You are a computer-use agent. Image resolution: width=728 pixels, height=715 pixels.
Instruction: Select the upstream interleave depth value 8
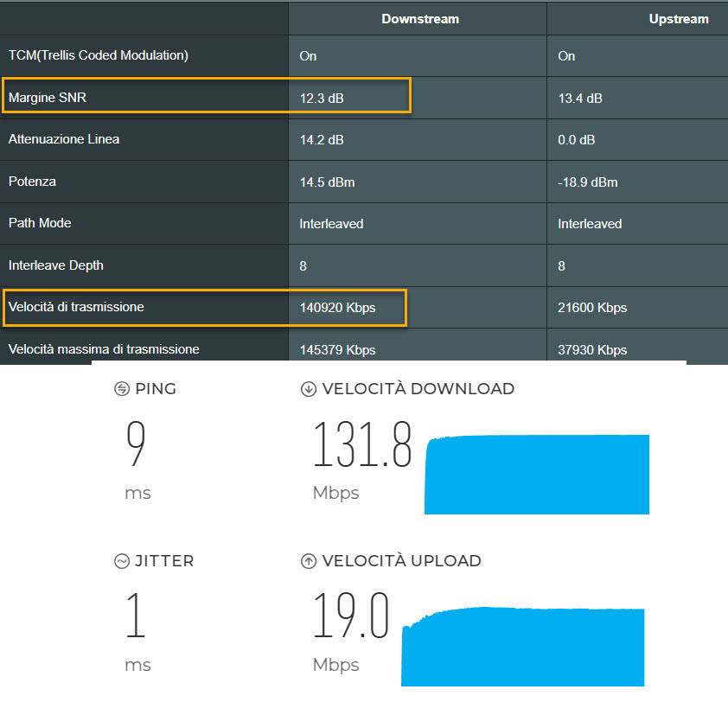pos(561,266)
